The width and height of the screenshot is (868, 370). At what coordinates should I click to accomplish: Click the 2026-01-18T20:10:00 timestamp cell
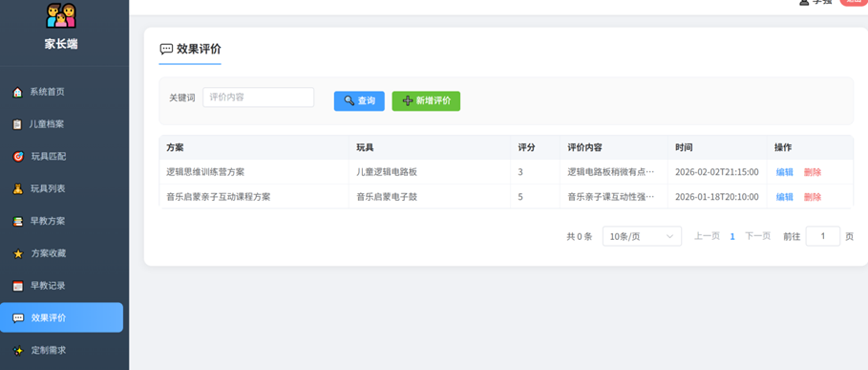tap(717, 197)
